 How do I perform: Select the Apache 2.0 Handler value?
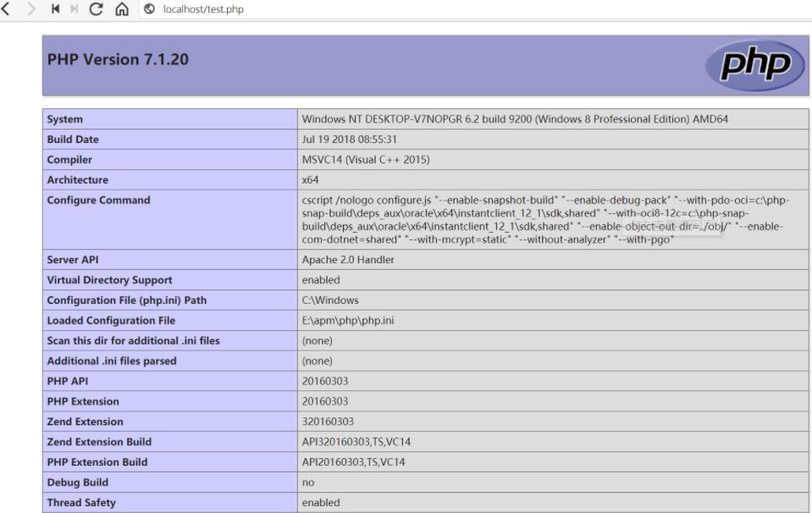click(348, 259)
